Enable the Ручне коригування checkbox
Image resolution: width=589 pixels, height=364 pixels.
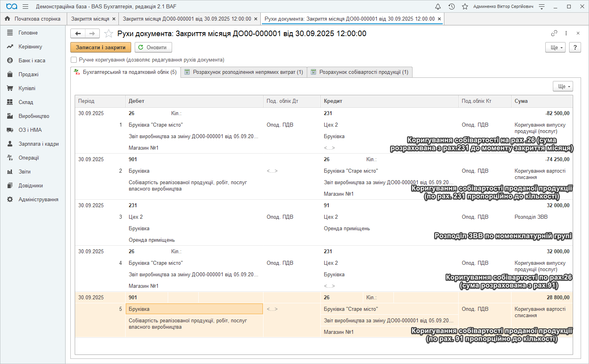pyautogui.click(x=74, y=60)
